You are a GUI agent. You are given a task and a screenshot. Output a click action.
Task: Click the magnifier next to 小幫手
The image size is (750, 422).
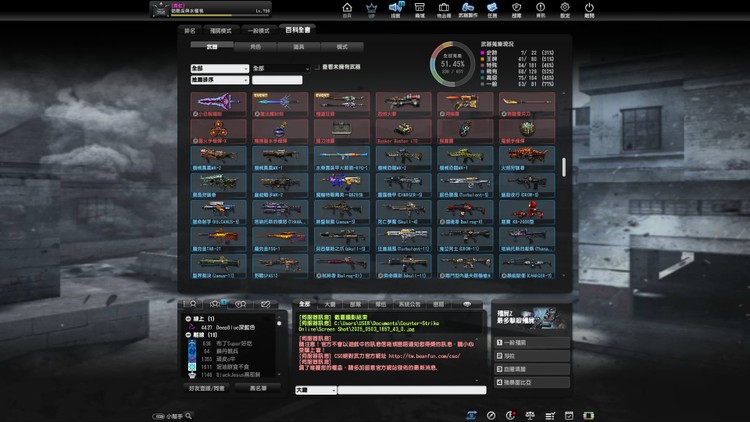pyautogui.click(x=189, y=416)
